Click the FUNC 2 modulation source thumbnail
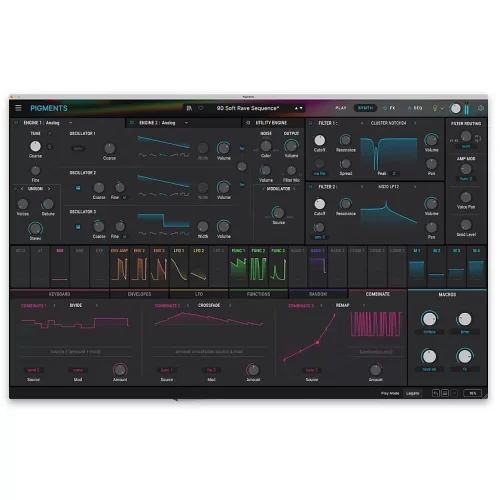The width and height of the screenshot is (500, 500). 258,266
